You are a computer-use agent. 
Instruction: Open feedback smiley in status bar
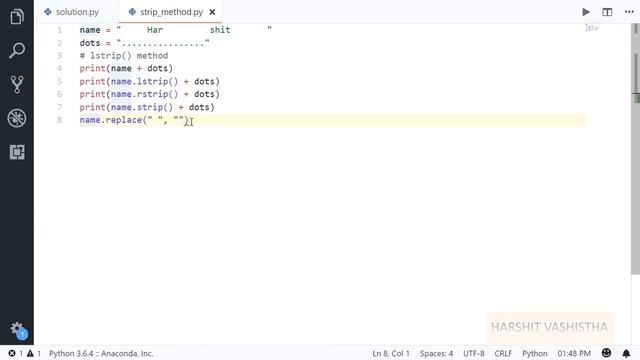pyautogui.click(x=606, y=353)
